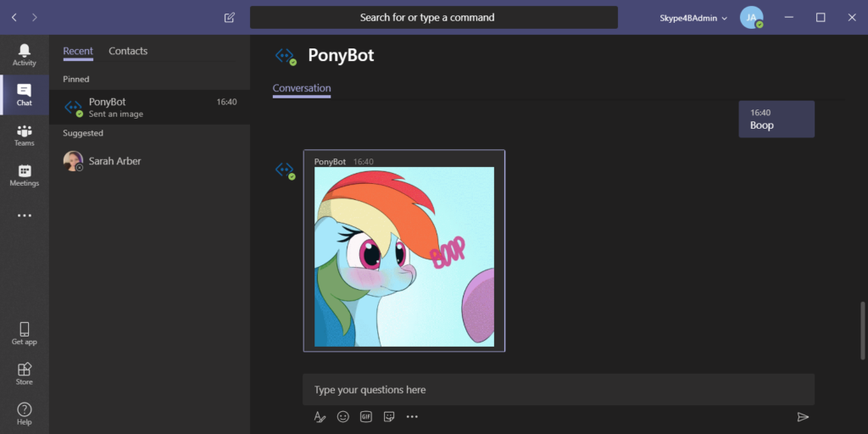This screenshot has width=868, height=434.
Task: Click the conversation vertical scrollbar
Action: 862,331
